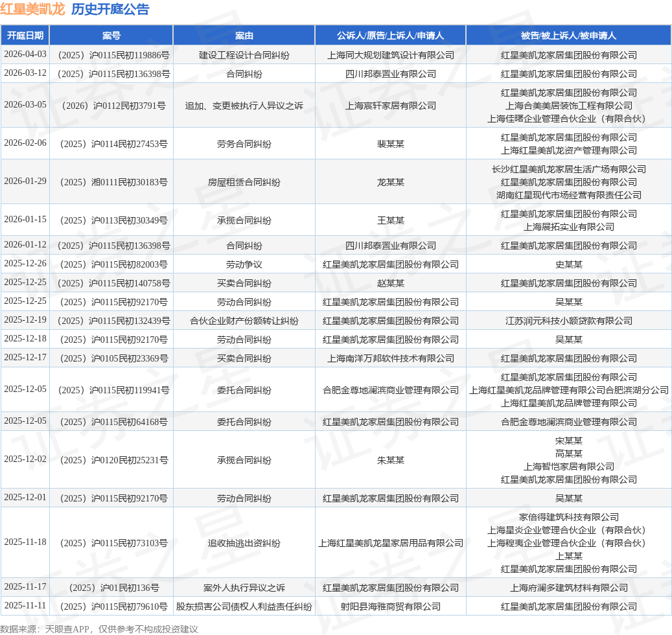Click 湖南红星现代市场经营有限责任公司 text
Image resolution: width=672 pixels, height=635 pixels.
569,195
